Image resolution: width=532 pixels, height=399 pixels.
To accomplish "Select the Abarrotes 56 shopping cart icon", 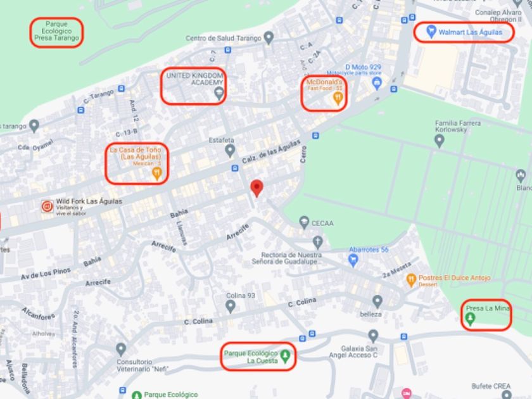I will coord(353,260).
